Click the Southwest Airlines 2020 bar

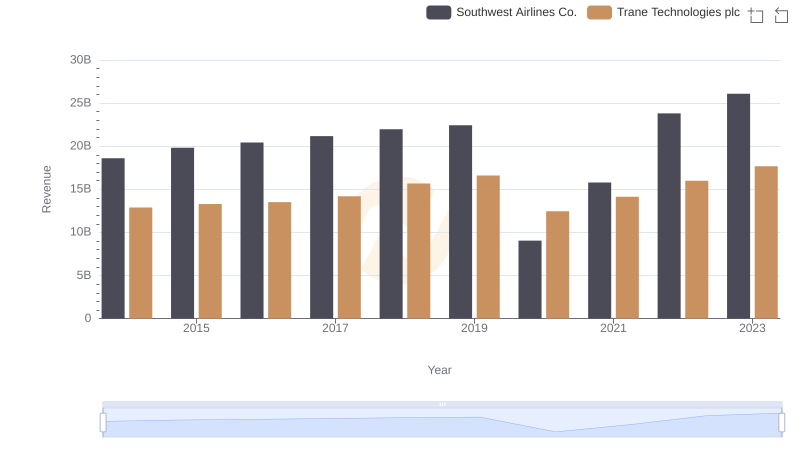(530, 279)
